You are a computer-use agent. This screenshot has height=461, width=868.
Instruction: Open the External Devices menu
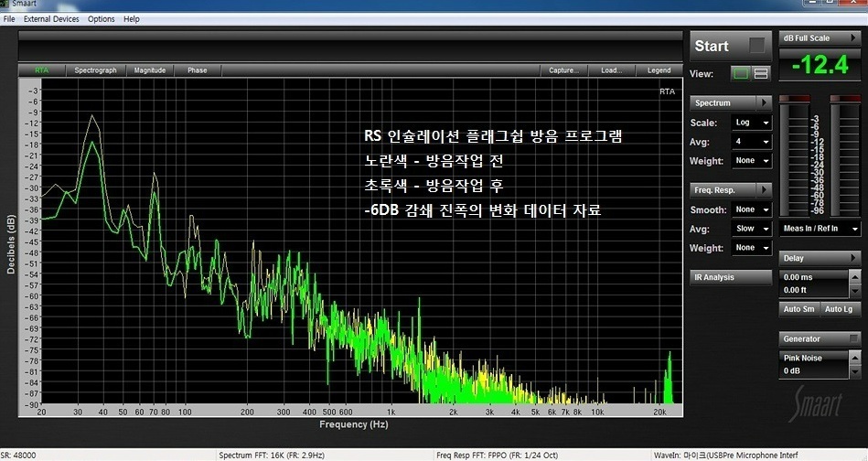coord(51,18)
